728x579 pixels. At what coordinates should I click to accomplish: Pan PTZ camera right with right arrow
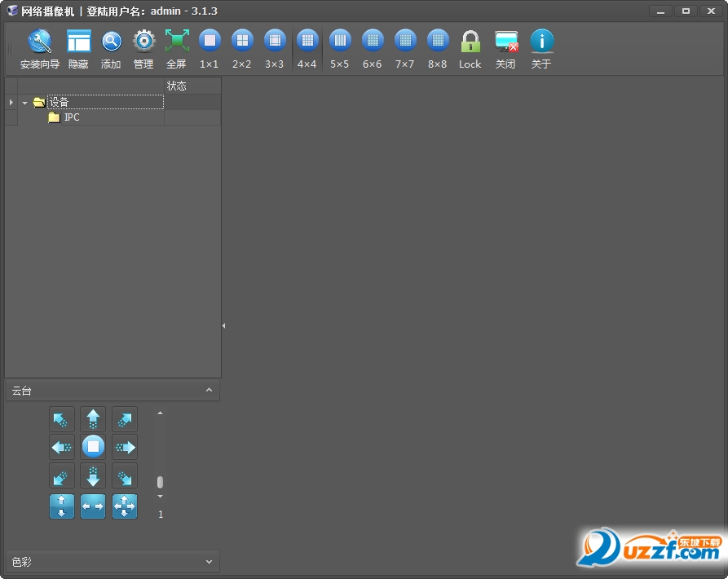coord(125,447)
